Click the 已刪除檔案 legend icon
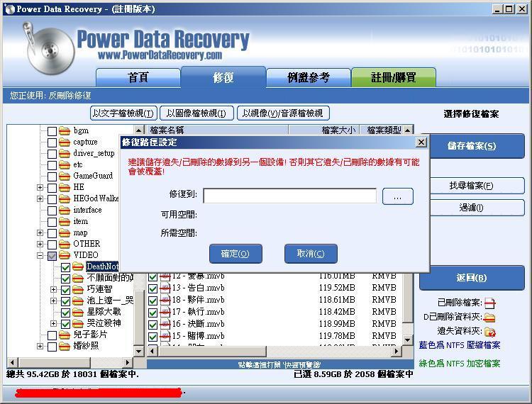Image resolution: width=532 pixels, height=404 pixels. pos(490,303)
